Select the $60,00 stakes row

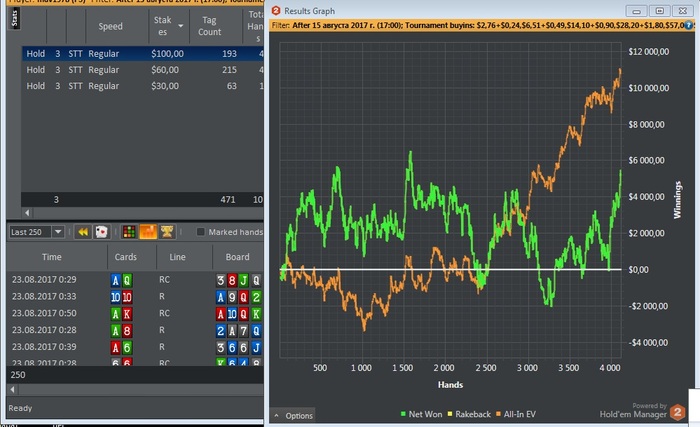pyautogui.click(x=143, y=70)
